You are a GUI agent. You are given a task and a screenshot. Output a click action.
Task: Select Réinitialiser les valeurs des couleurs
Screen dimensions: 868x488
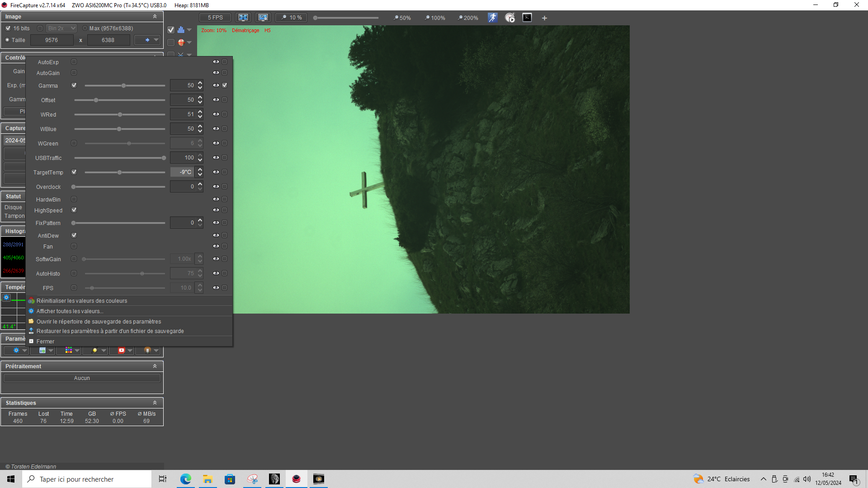click(x=82, y=301)
